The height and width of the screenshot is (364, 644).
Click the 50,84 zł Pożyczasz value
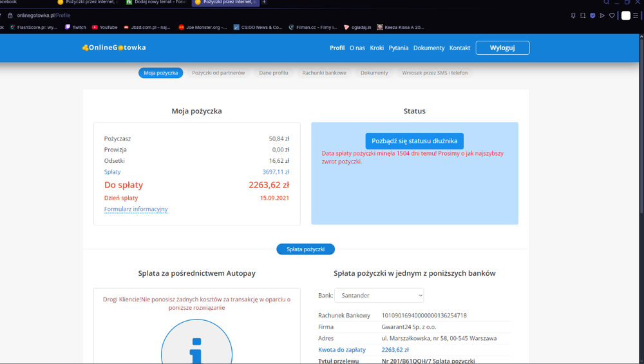coord(279,139)
